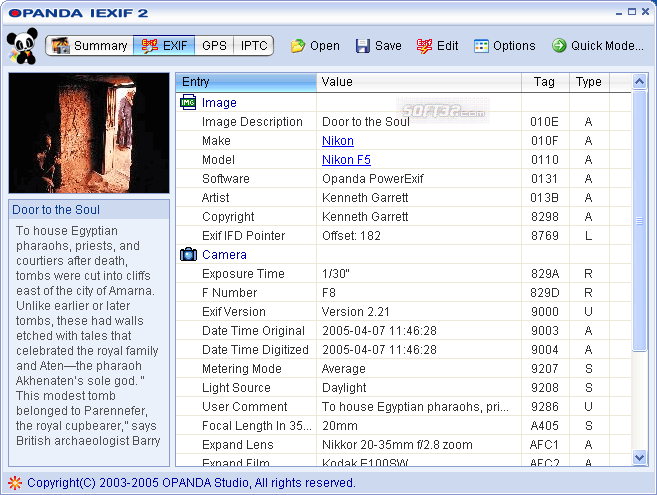
Task: Switch to Quick Mode via green arrow
Action: coord(559,46)
